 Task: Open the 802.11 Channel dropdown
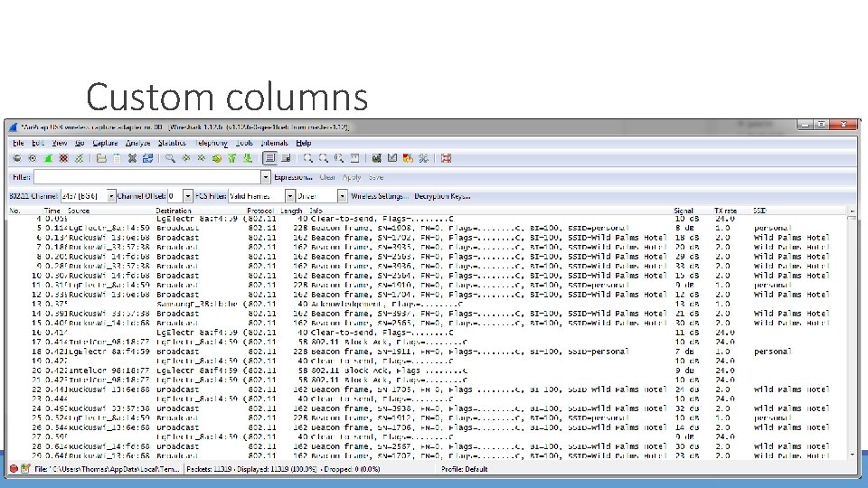point(111,196)
